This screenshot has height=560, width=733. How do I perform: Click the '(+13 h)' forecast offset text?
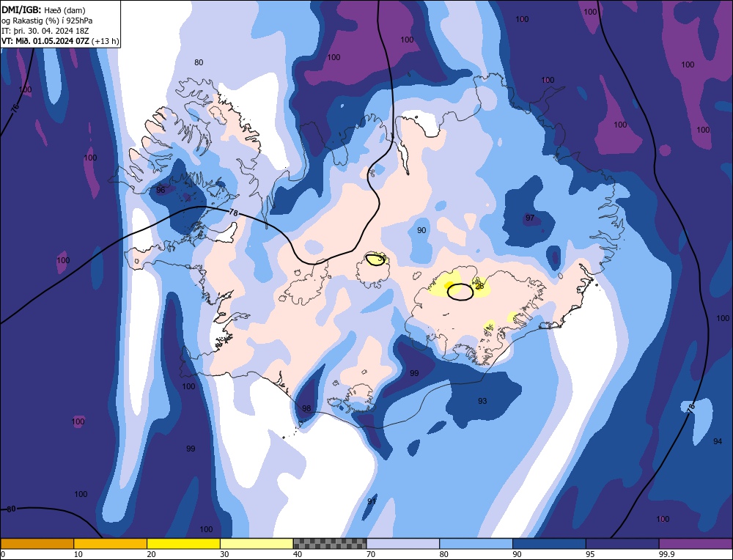[105, 41]
